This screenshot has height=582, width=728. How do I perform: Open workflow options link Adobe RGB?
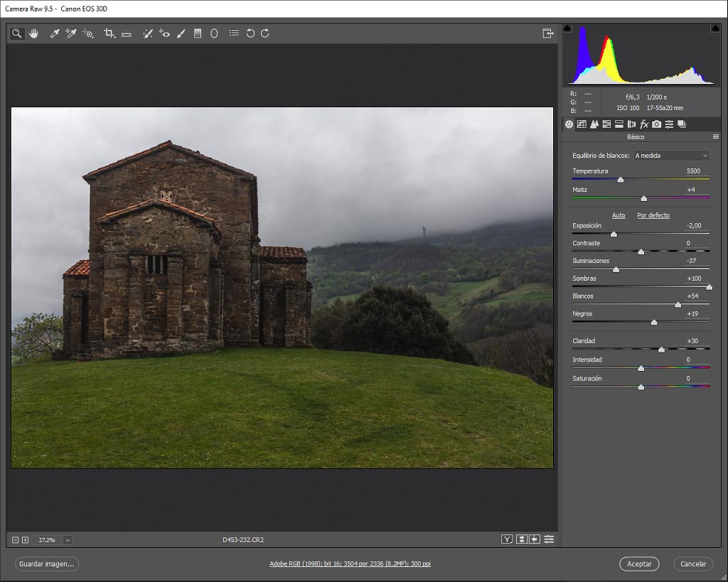pyautogui.click(x=350, y=564)
